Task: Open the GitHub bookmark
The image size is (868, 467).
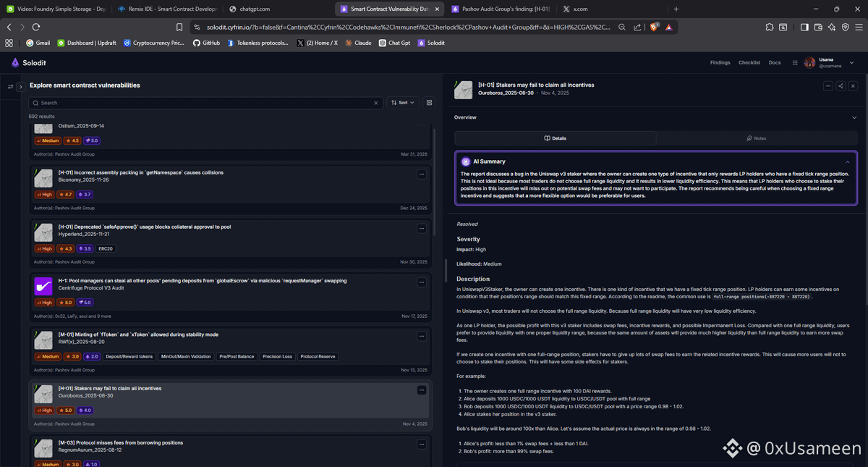Action: pos(206,43)
